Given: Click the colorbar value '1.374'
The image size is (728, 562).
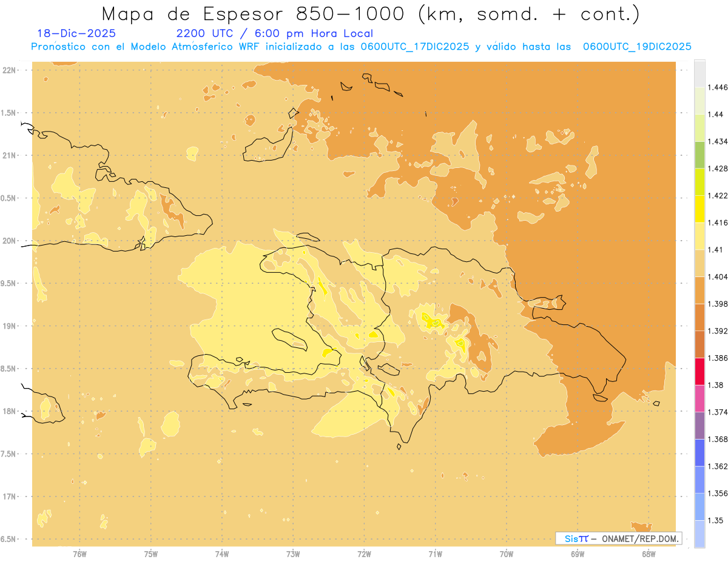Looking at the screenshot, I should (x=718, y=412).
